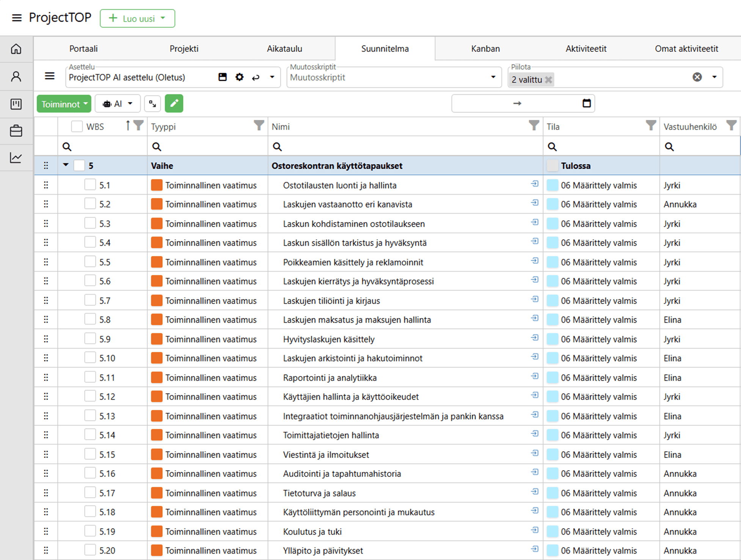Click the chart analytics sidebar icon

(16, 158)
